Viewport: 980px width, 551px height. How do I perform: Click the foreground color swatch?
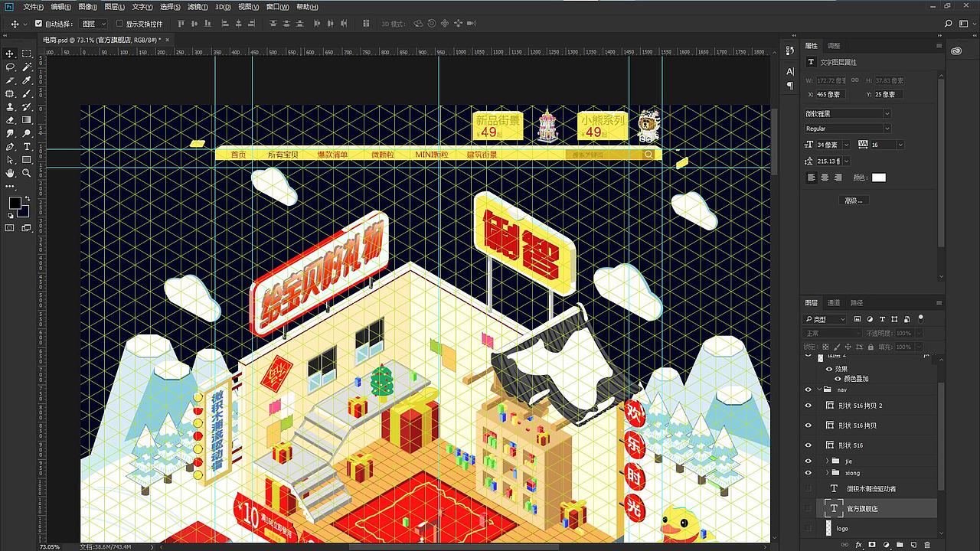[15, 203]
